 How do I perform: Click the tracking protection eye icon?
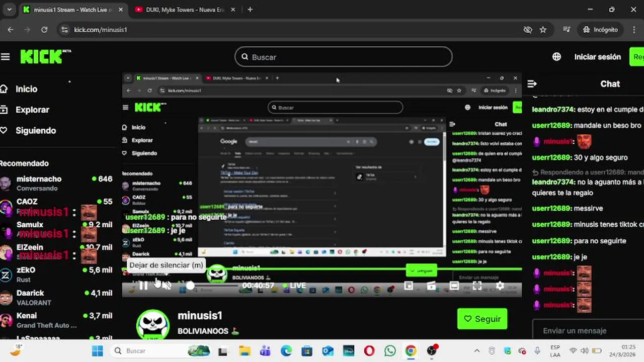pyautogui.click(x=528, y=30)
